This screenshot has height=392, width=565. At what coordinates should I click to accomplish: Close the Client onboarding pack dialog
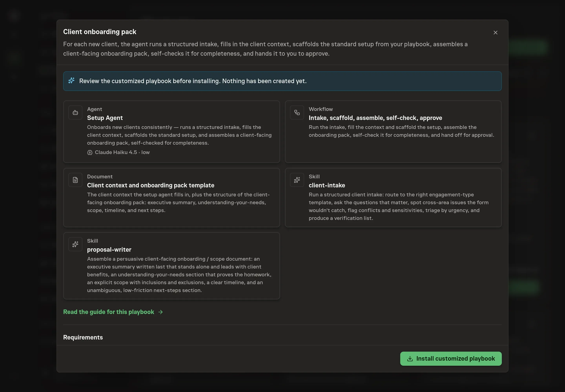(x=495, y=33)
